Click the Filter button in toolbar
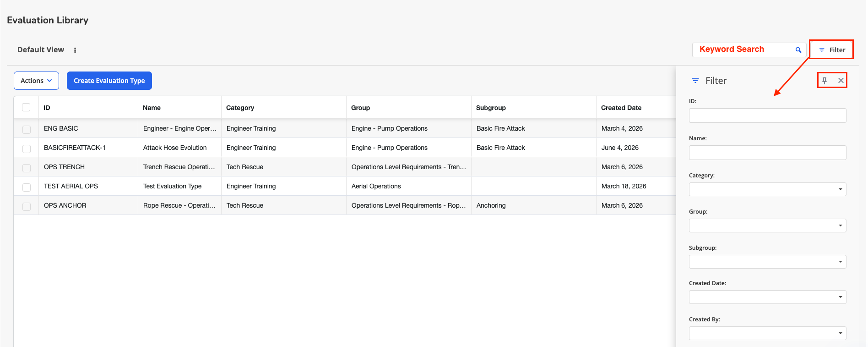The width and height of the screenshot is (868, 347). coord(831,50)
